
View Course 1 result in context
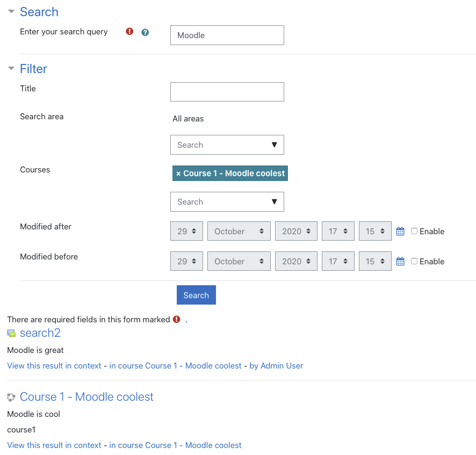coord(54,445)
